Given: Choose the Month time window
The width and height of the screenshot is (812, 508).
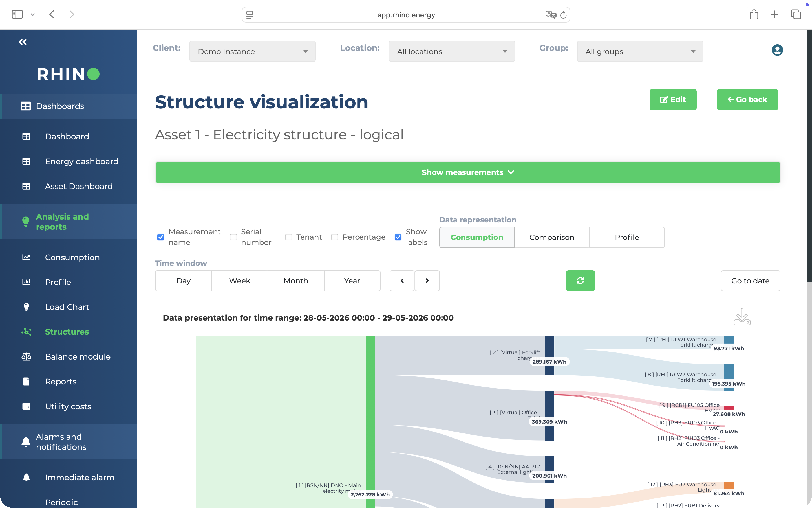Looking at the screenshot, I should (296, 281).
